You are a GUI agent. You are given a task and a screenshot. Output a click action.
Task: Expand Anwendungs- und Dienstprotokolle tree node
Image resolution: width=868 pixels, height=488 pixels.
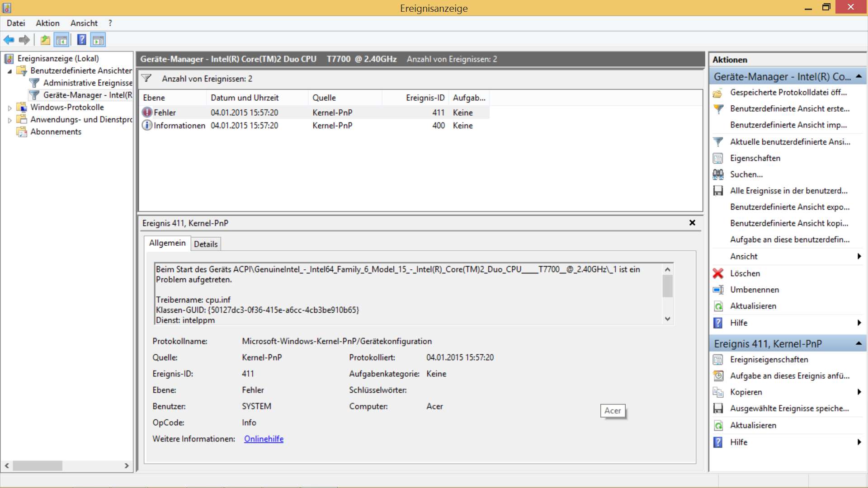point(9,120)
